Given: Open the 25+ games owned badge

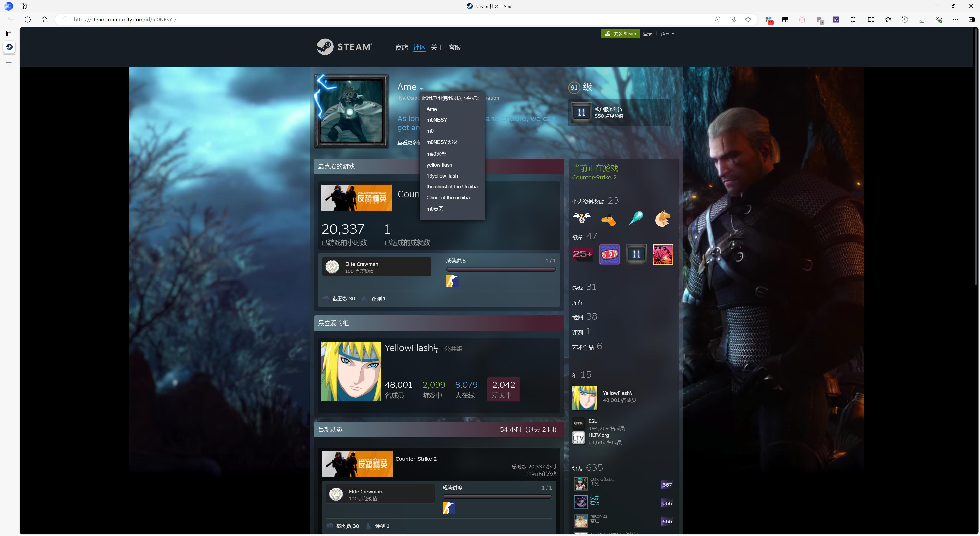Looking at the screenshot, I should (582, 254).
